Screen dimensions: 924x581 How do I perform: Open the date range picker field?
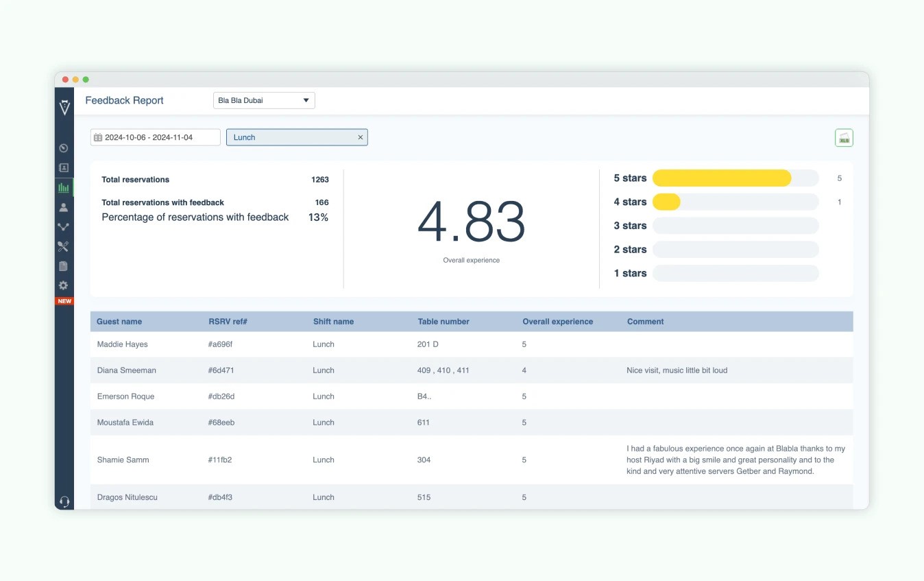(x=155, y=137)
